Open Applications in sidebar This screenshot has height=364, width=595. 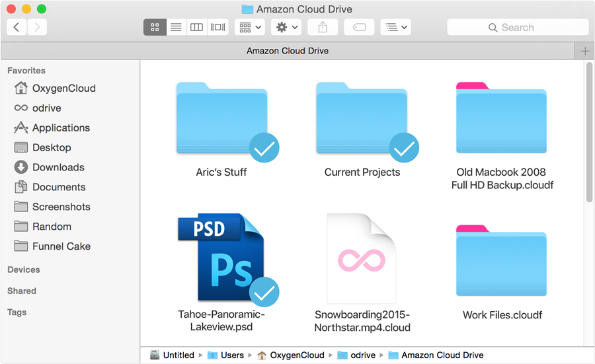pyautogui.click(x=52, y=127)
